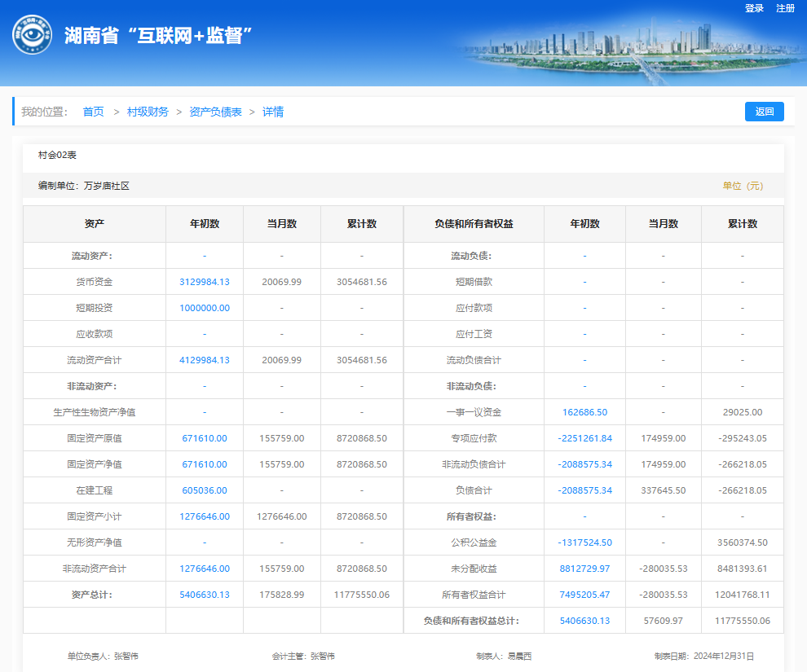
Task: Open 资产负债表 breadcrumb link
Action: point(215,112)
